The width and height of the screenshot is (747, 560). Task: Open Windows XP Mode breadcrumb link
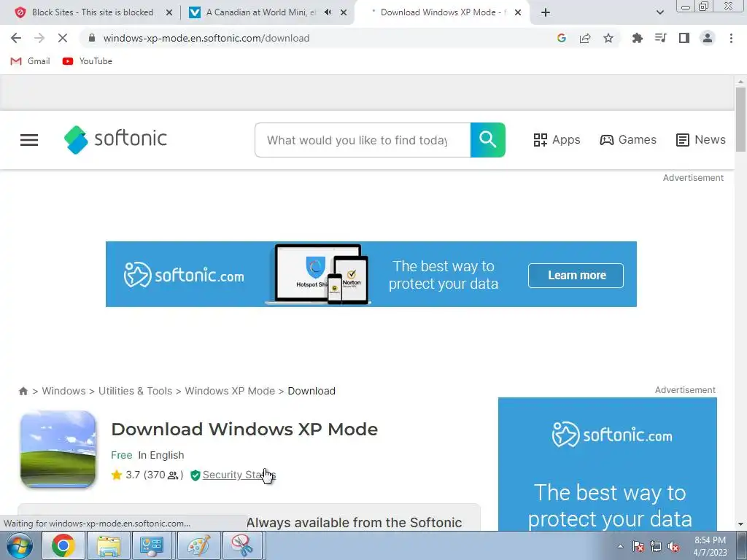[x=230, y=391]
